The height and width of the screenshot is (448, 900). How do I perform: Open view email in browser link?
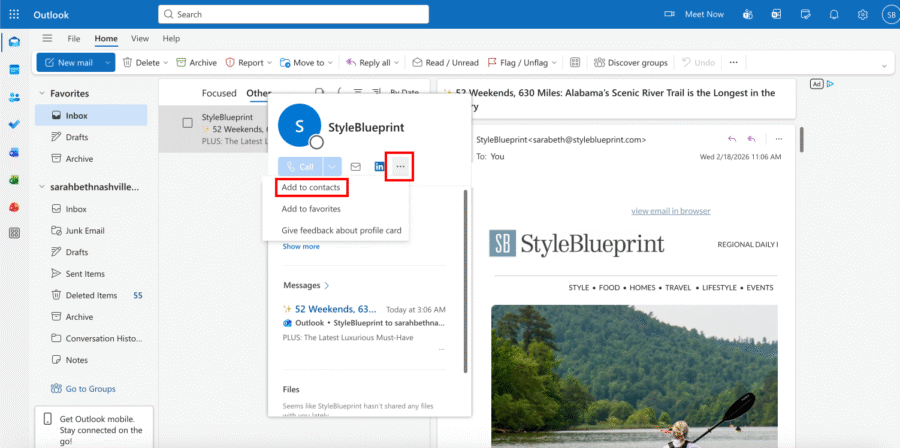coord(670,211)
